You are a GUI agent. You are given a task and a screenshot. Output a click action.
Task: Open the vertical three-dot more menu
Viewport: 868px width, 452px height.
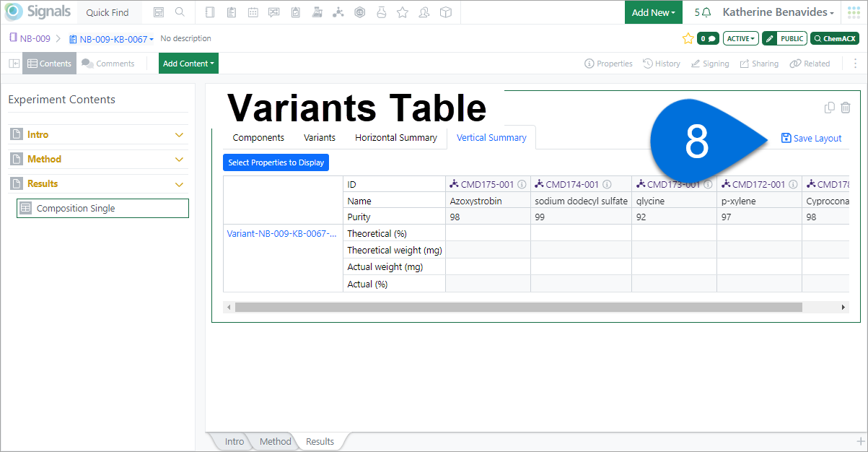coord(855,64)
